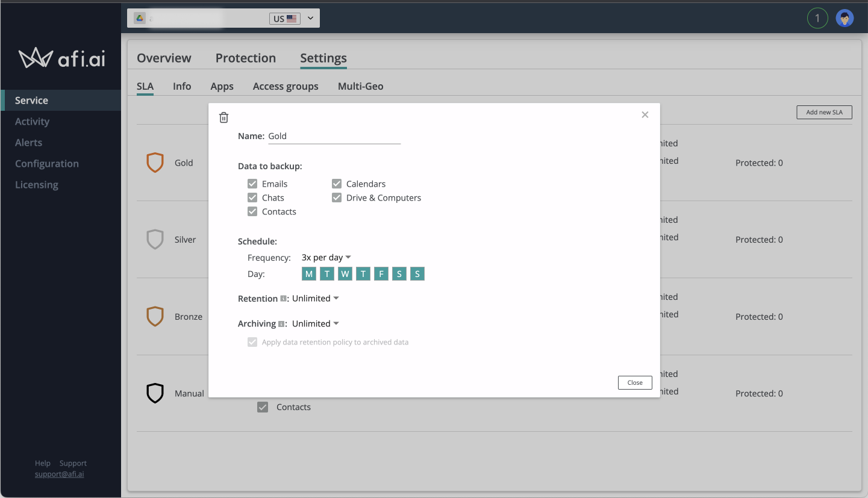Open the support@afi.ai email link
Screen dimensions: 868x498
coord(59,473)
